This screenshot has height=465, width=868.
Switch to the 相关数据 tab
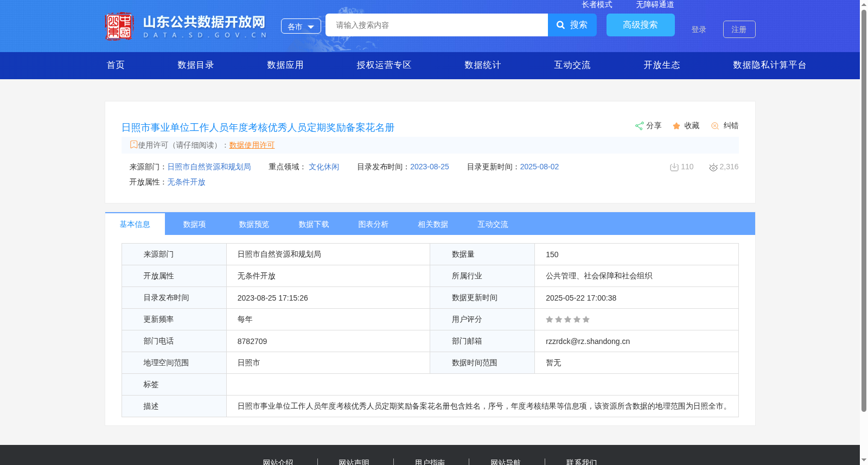click(x=433, y=224)
